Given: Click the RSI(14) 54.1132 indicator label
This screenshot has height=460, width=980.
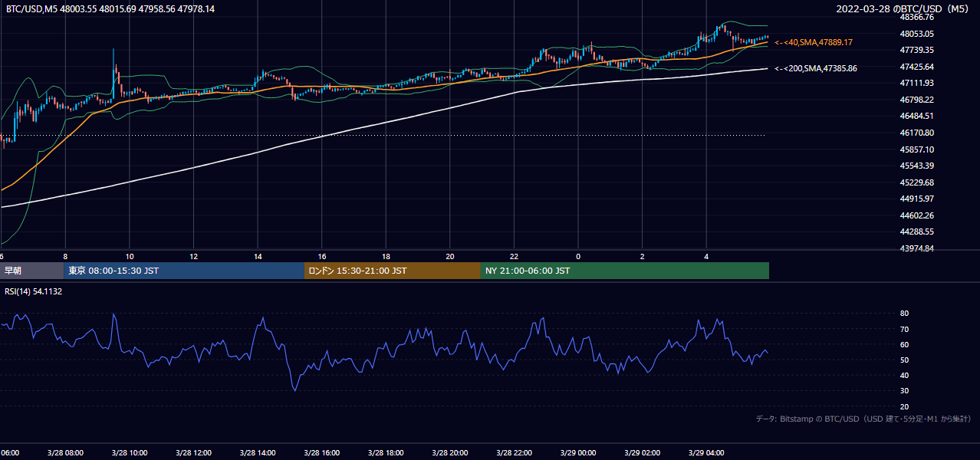Looking at the screenshot, I should click(x=33, y=291).
